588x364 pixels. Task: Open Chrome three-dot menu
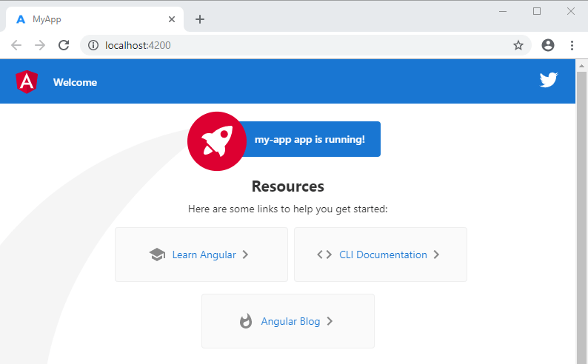572,45
